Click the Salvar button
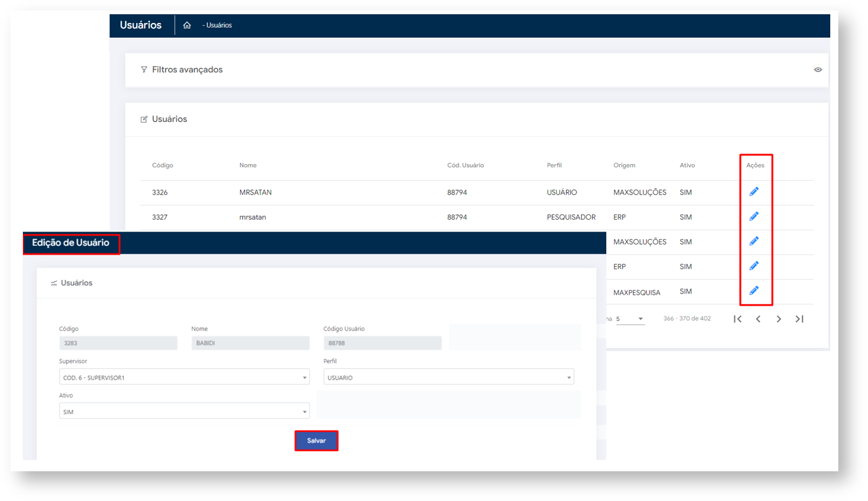The width and height of the screenshot is (868, 501). [x=316, y=440]
